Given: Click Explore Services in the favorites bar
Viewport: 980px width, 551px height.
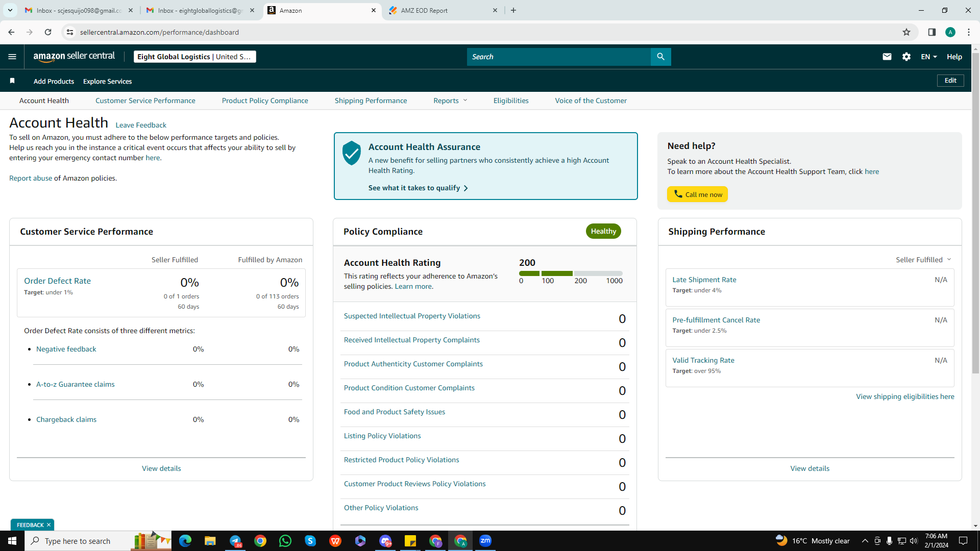Looking at the screenshot, I should pyautogui.click(x=107, y=81).
